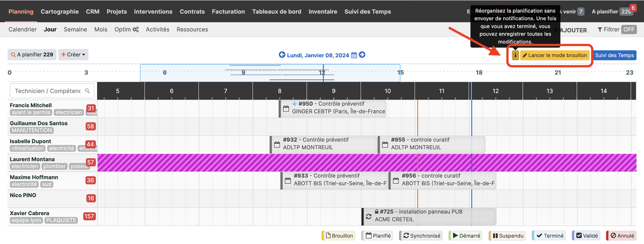The width and height of the screenshot is (644, 244).
Task: Click the Filtrer funnel icon
Action: pyautogui.click(x=600, y=30)
